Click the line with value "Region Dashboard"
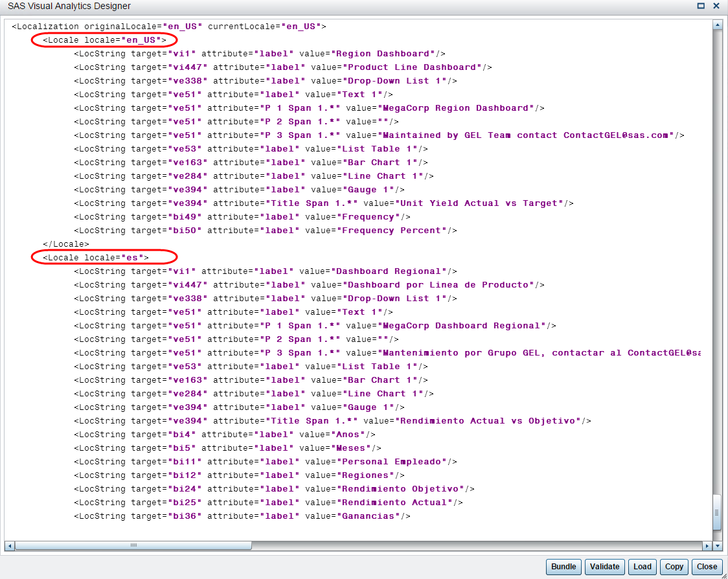Viewport: 728px width, 579px height. coord(260,54)
